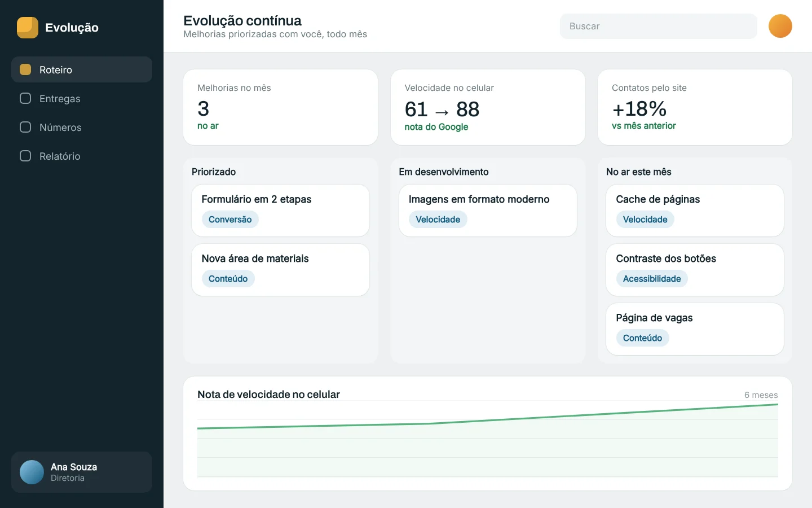Click the vs mês anterior caption
Screen dimensions: 812x508
click(x=644, y=126)
